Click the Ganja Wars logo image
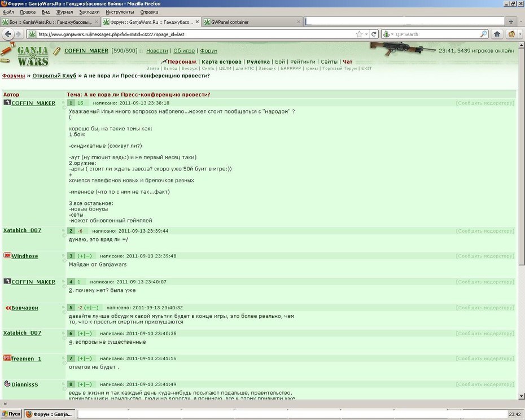The height and width of the screenshot is (420, 525). tap(33, 55)
